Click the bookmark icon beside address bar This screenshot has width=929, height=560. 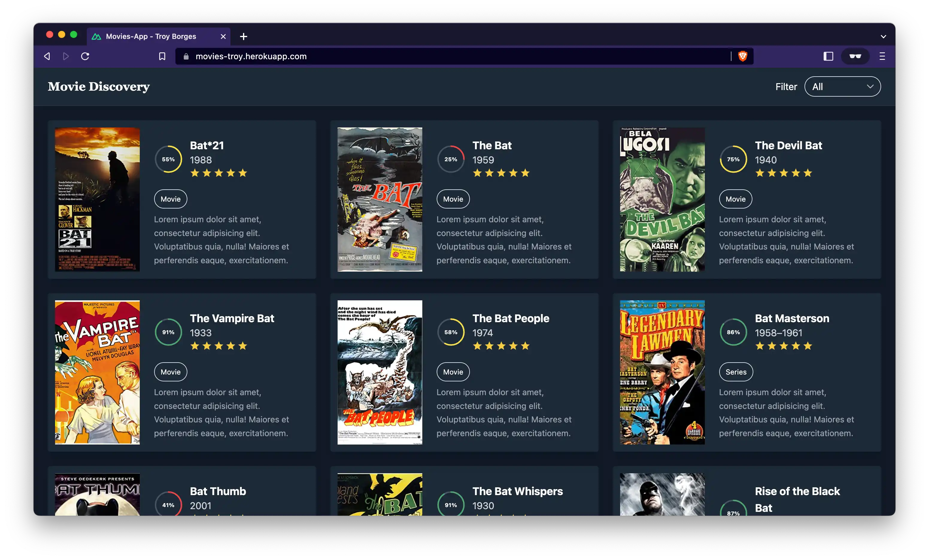click(x=162, y=56)
